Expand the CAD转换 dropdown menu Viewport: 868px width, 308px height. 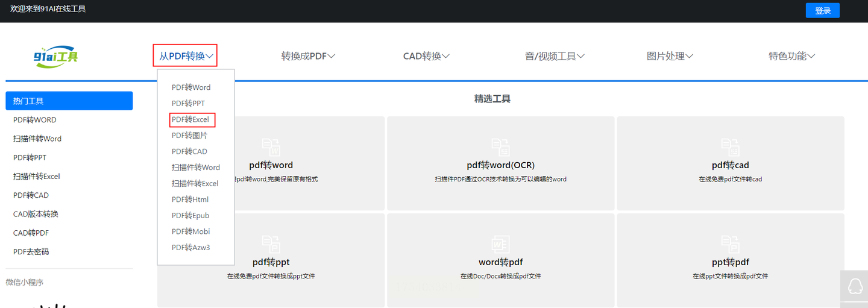[x=426, y=56]
